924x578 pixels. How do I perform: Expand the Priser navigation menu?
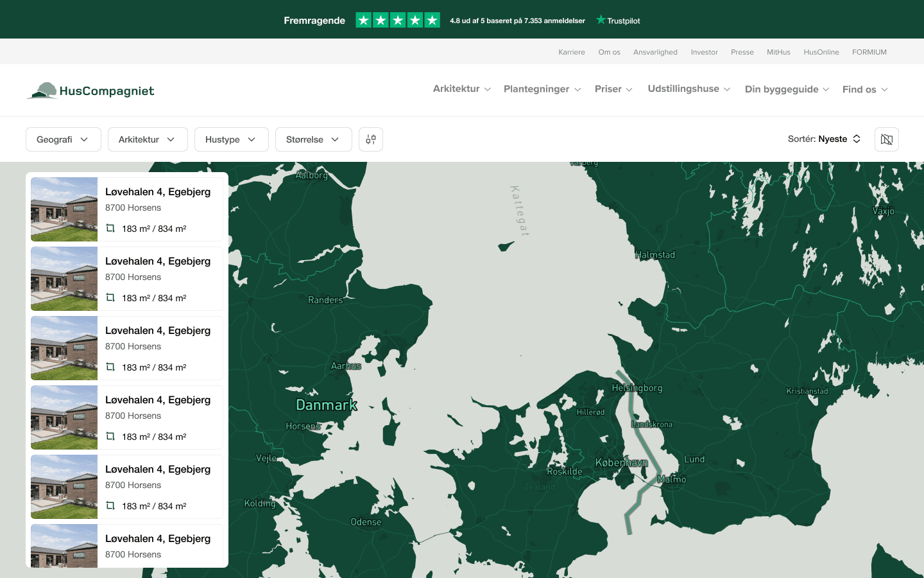[613, 89]
